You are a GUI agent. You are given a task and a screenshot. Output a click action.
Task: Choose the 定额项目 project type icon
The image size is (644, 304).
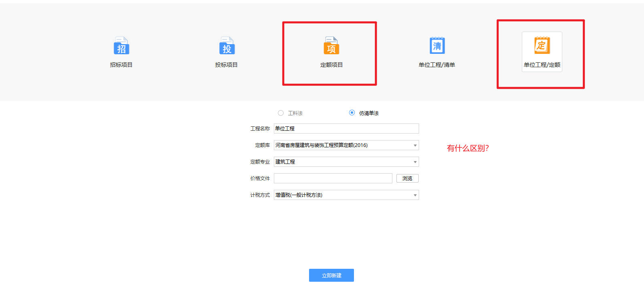[x=331, y=46]
